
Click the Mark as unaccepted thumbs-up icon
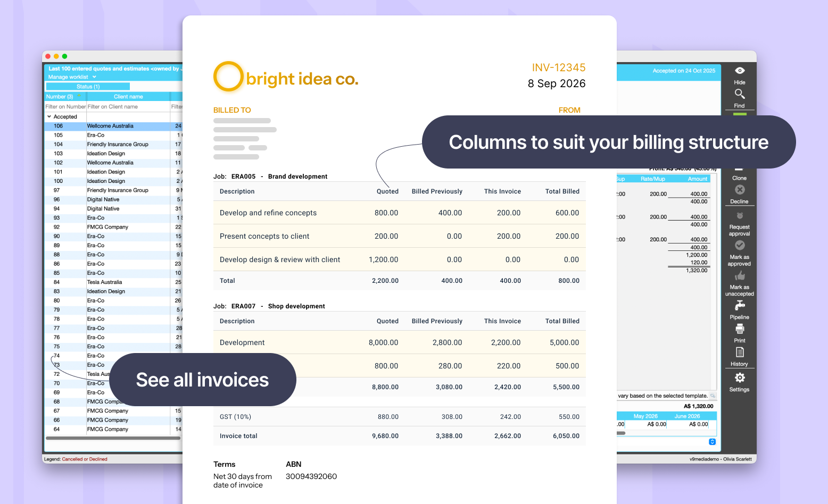[740, 275]
